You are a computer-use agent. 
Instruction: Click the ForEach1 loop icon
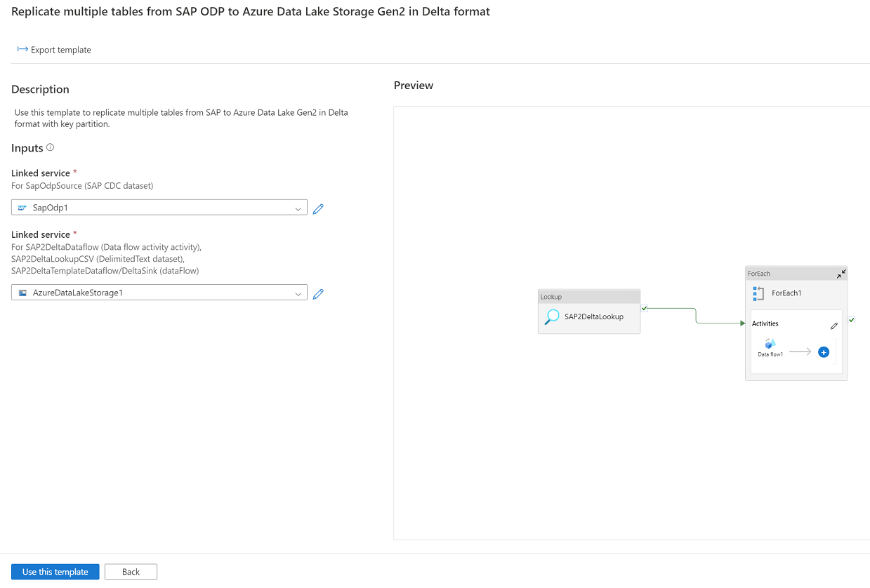(758, 293)
